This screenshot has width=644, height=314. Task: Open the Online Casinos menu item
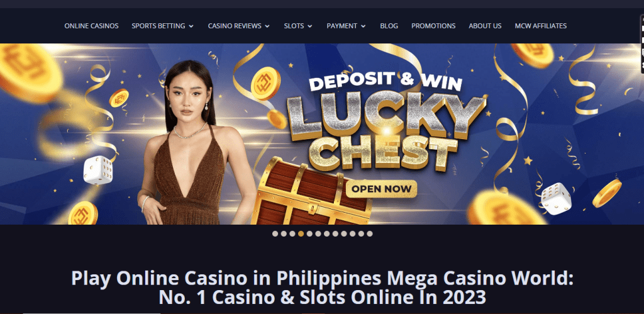point(91,25)
